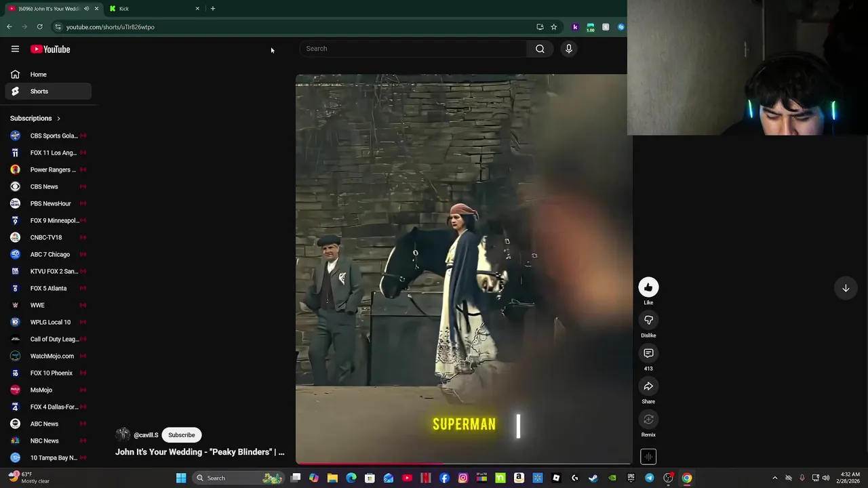
Task: Mute the YouTube tab via speaker icon
Action: click(86, 9)
